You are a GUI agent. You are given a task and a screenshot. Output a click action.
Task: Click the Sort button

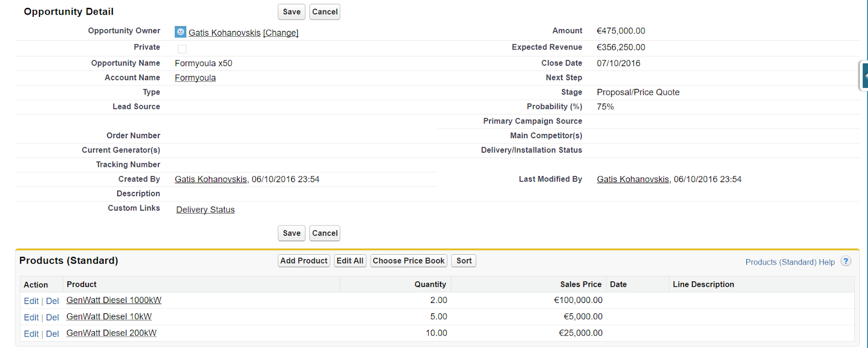pyautogui.click(x=464, y=261)
